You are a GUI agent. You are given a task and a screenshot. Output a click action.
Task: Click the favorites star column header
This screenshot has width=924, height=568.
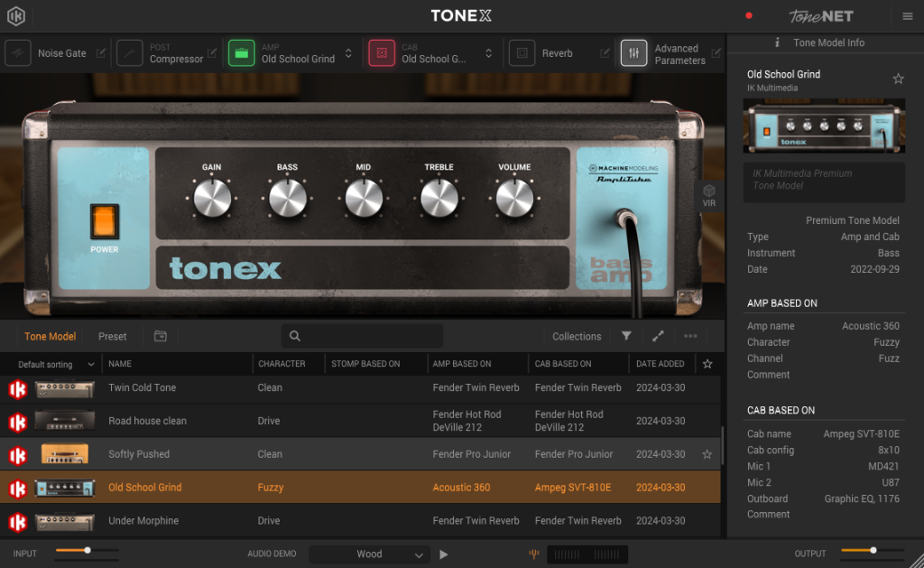[707, 364]
